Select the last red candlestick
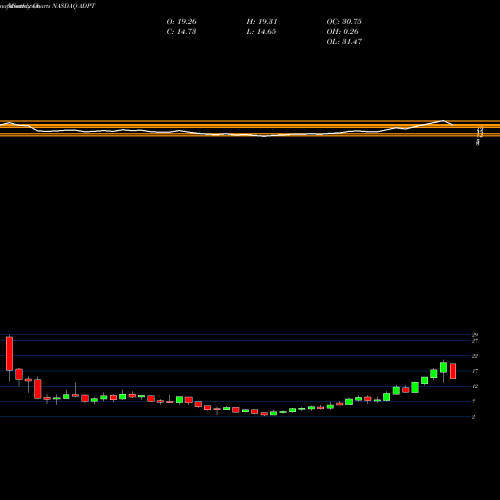Screen dimensions: 500x500 pos(453,371)
